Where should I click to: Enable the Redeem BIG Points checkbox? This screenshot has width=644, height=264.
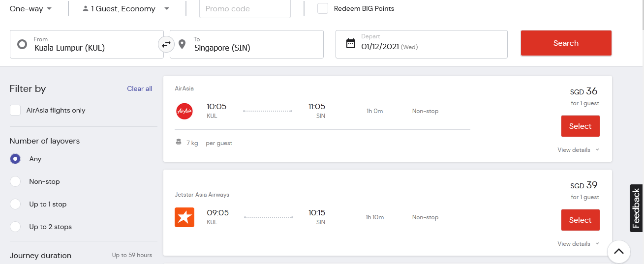pos(323,8)
